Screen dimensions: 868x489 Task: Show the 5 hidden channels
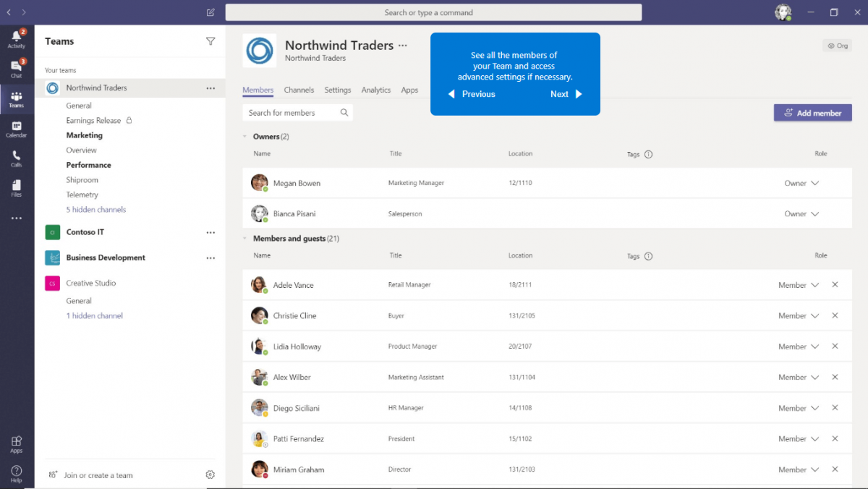coord(96,210)
